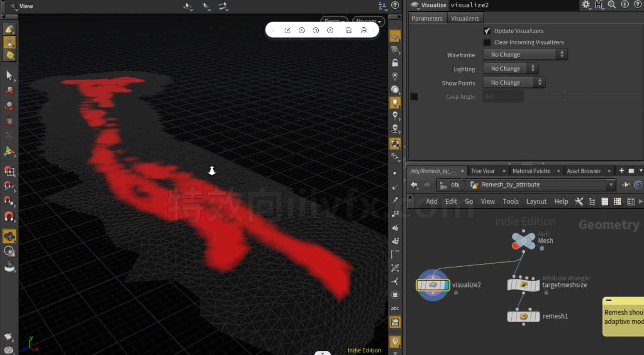
Task: Open the gear menu in Visualize parameters header
Action: (x=586, y=5)
